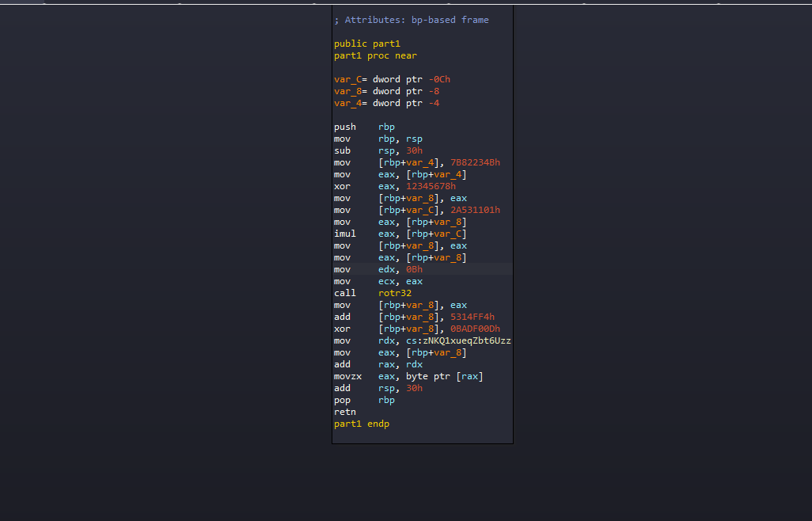
Task: Select the retn instruction
Action: (x=344, y=412)
